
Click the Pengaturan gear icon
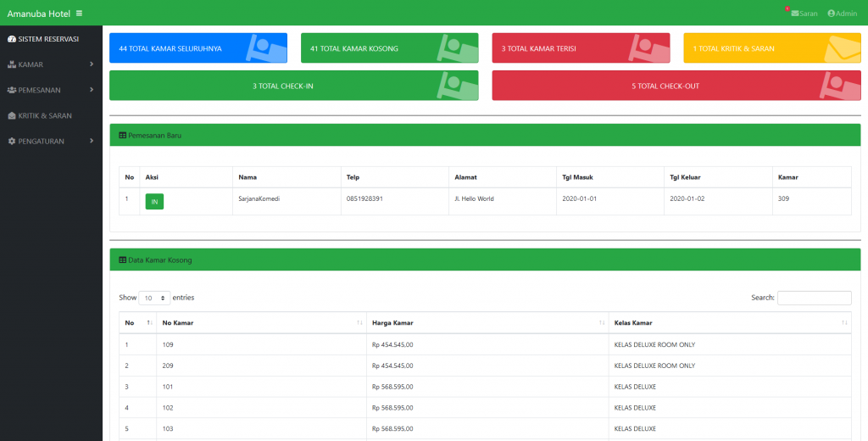[12, 142]
